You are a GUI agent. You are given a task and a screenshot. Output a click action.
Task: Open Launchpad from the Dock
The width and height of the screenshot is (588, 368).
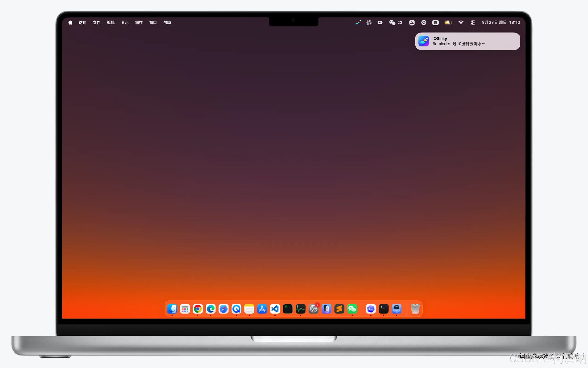(x=185, y=309)
